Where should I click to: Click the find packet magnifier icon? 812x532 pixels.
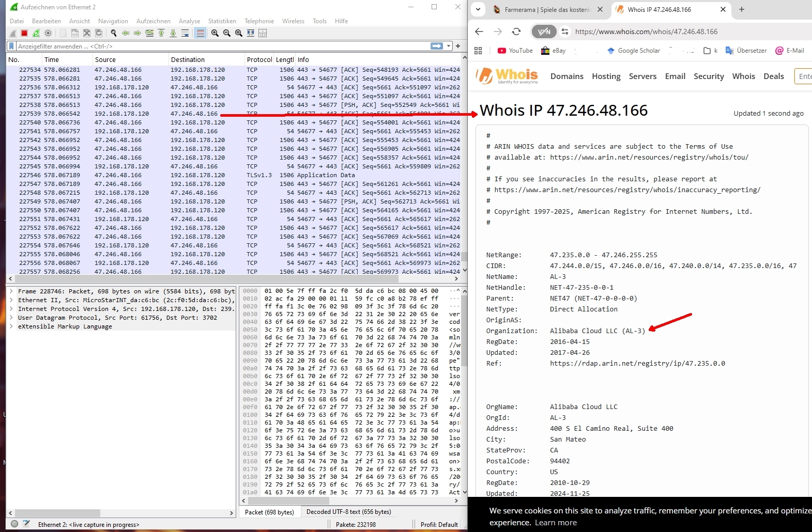(114, 33)
